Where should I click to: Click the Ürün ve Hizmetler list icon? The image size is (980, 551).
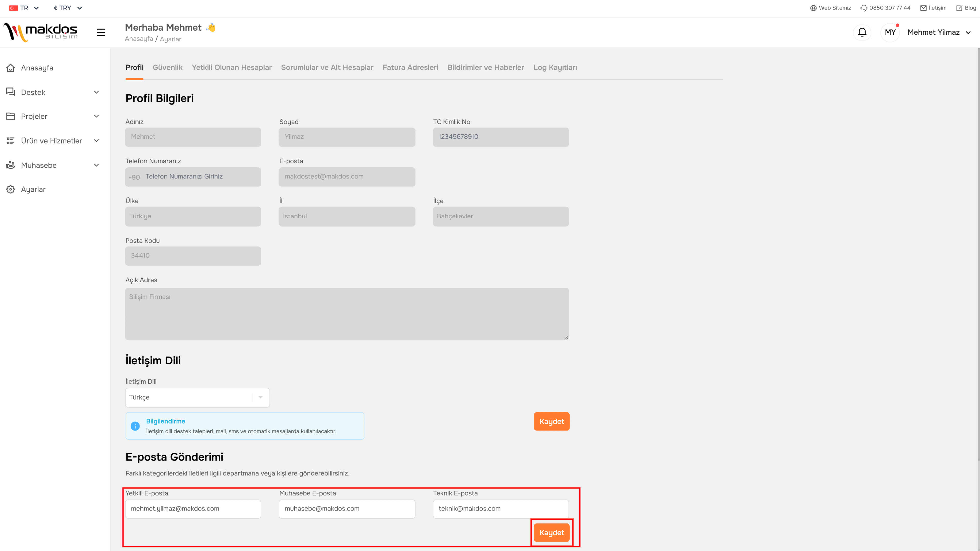click(11, 141)
